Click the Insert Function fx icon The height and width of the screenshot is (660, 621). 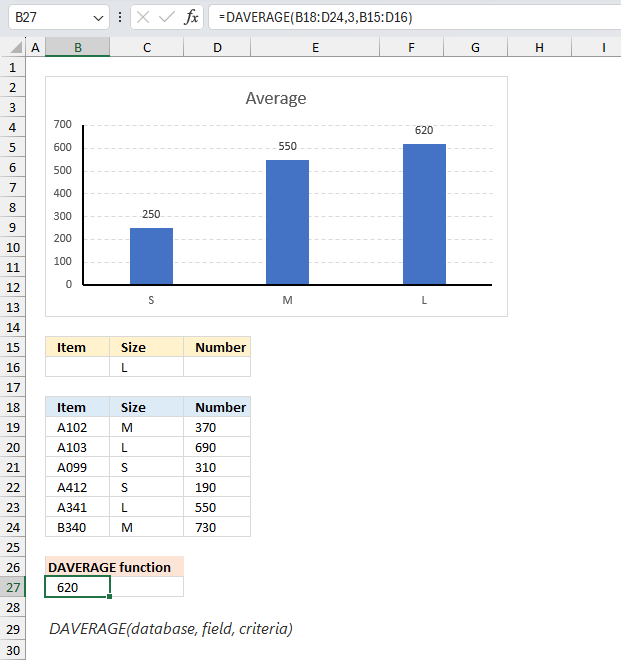click(x=192, y=17)
